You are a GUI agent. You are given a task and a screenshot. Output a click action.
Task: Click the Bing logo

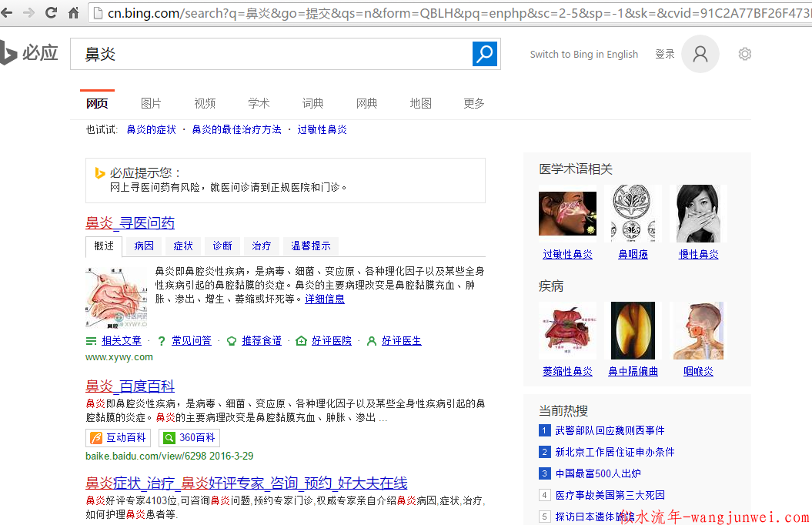[29, 53]
